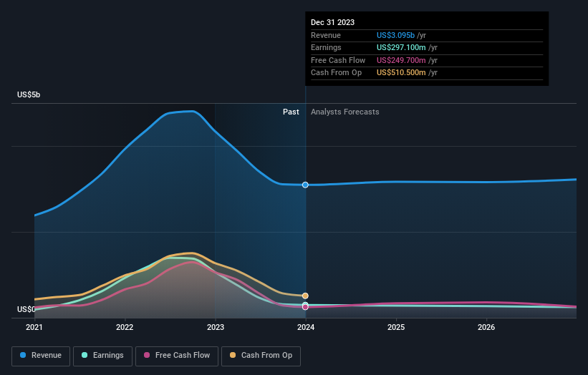This screenshot has height=375, width=588.
Task: Click the US$0 y-axis label
Action: [26, 309]
